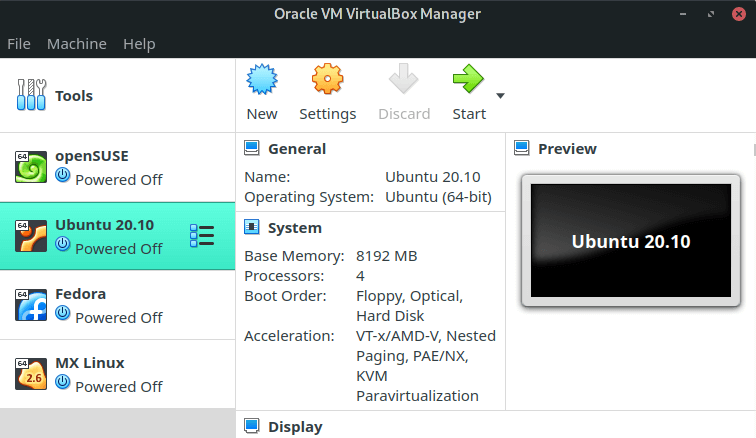The width and height of the screenshot is (756, 438).
Task: Click the Ubuntu 20.10 name in list
Action: click(x=105, y=225)
